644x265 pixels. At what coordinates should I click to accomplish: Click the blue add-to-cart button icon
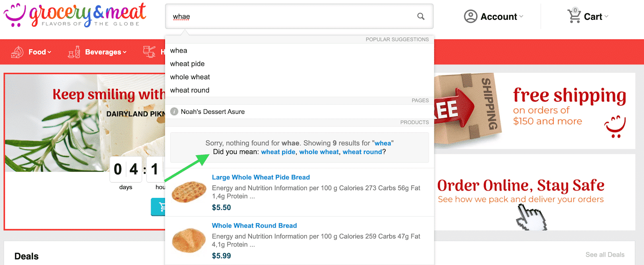point(159,207)
